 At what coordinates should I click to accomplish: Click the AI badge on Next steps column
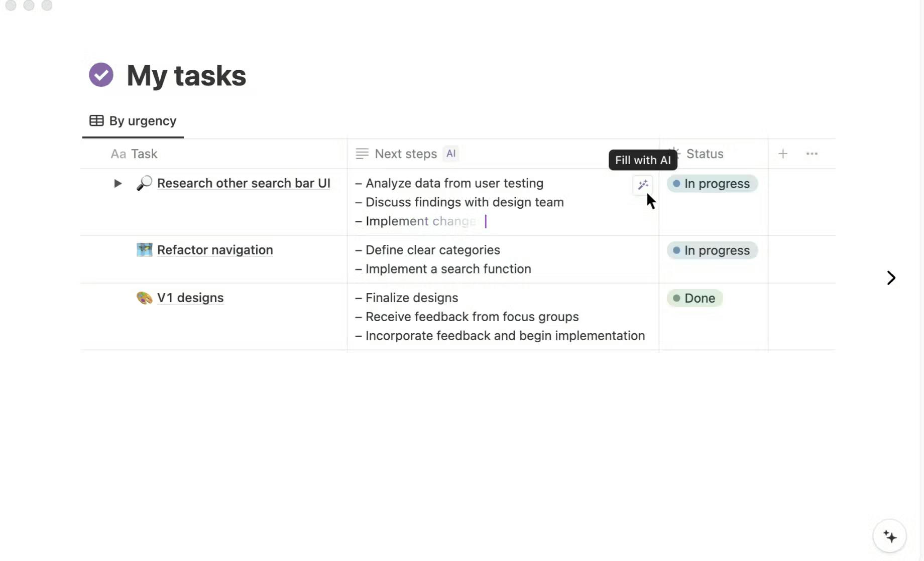[450, 154]
